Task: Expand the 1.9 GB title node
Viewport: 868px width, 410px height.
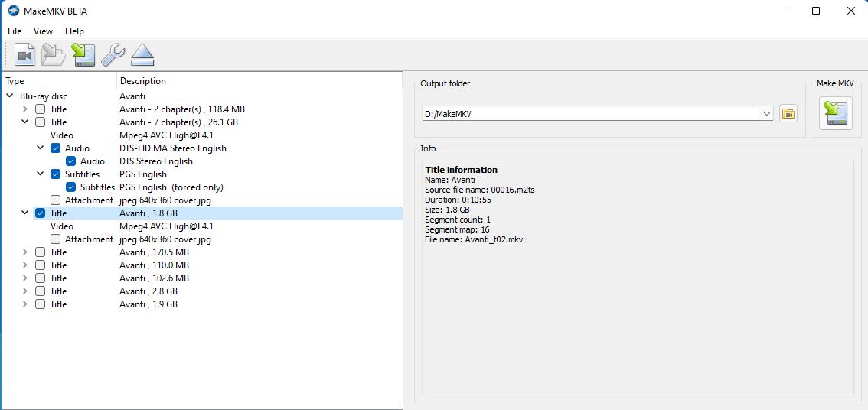Action: tap(25, 304)
